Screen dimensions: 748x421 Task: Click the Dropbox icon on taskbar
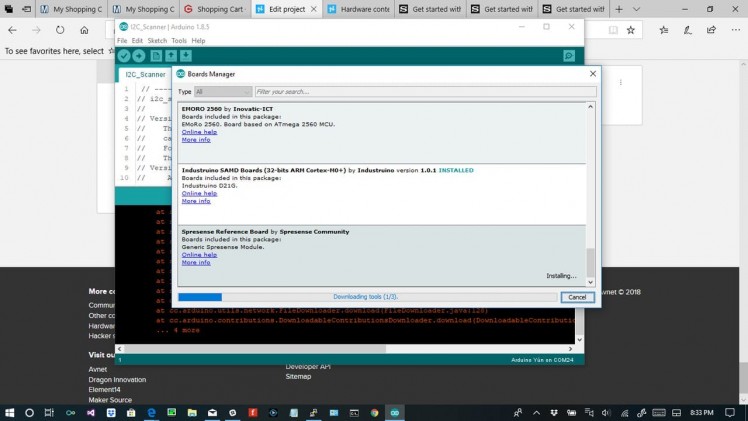point(111,412)
